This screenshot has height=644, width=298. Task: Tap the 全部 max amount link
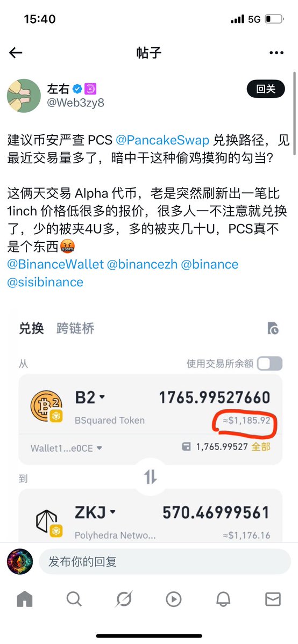[x=261, y=447]
